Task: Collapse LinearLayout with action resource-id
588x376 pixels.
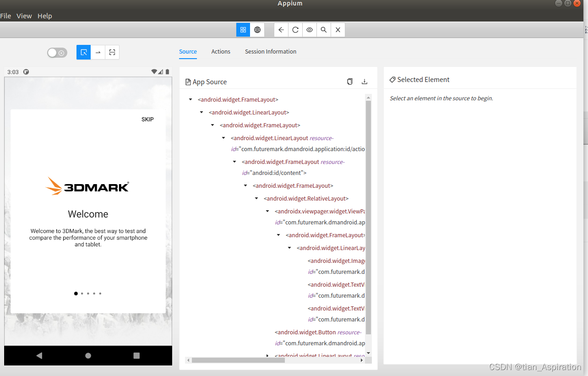Action: 223,138
